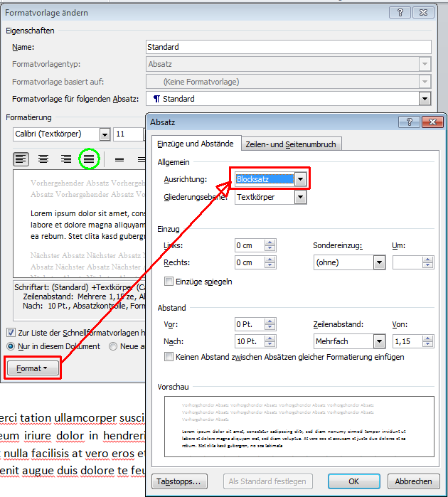Select Nur in diesem Dokument radio

11,346
